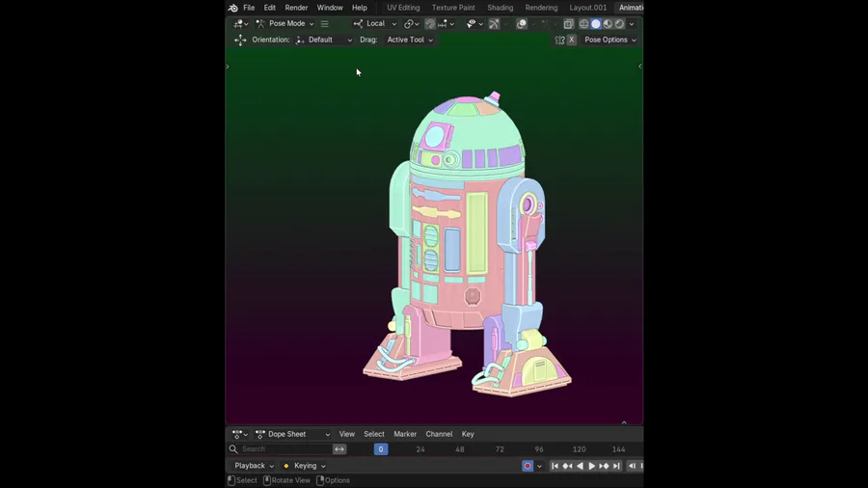Screen dimensions: 868x488
Task: Switch to the Shading workspace tab
Action: click(x=501, y=8)
